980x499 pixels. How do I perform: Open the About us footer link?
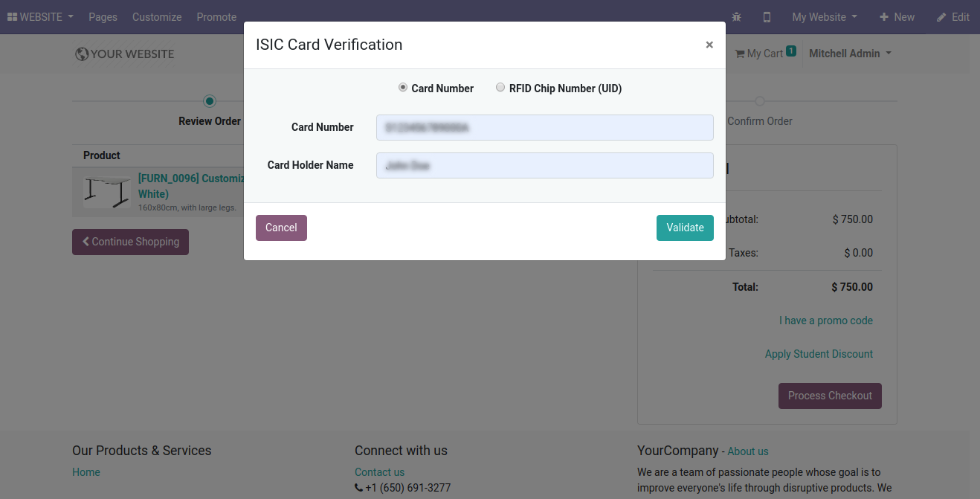[x=748, y=451]
